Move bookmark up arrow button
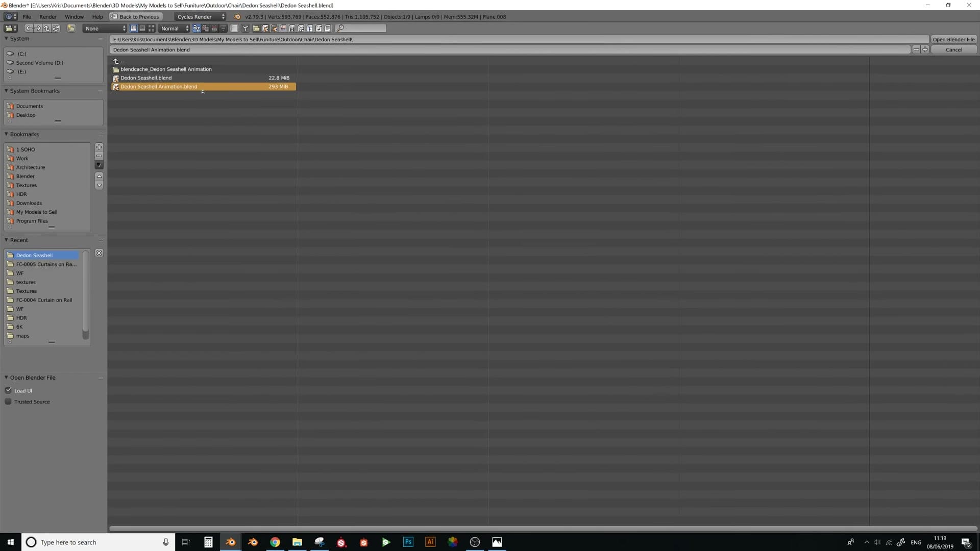 (x=99, y=176)
